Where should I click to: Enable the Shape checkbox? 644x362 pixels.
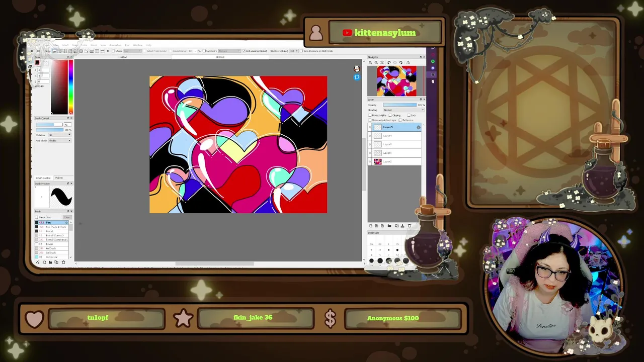(x=113, y=51)
